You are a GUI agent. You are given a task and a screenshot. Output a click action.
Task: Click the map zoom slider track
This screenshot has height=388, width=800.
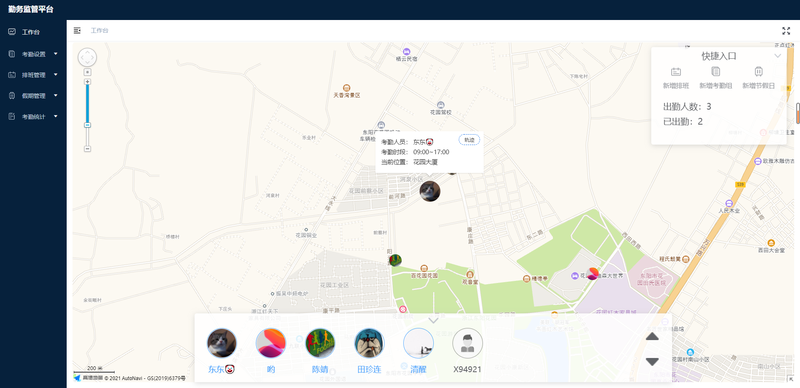(87, 115)
